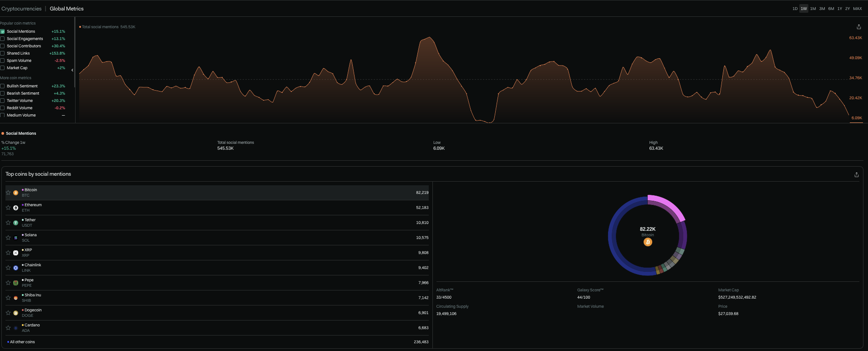The image size is (868, 351).
Task: Open the Bitcoin coin name
Action: pos(31,190)
